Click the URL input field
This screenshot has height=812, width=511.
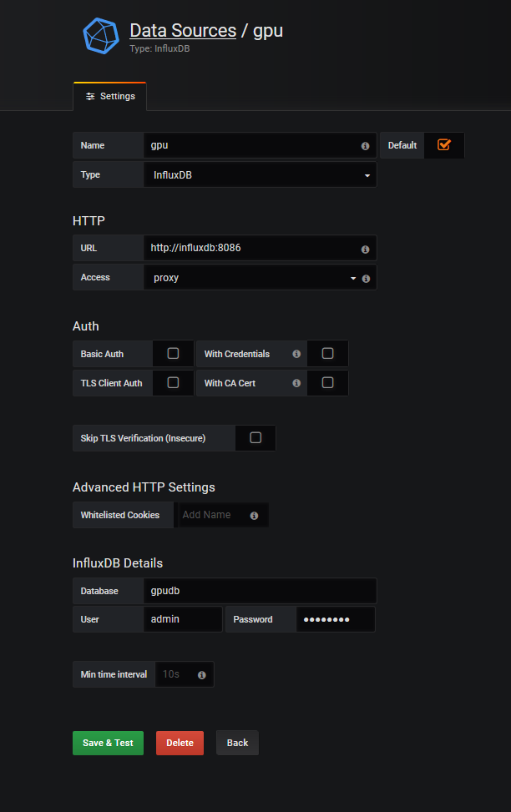(261, 248)
